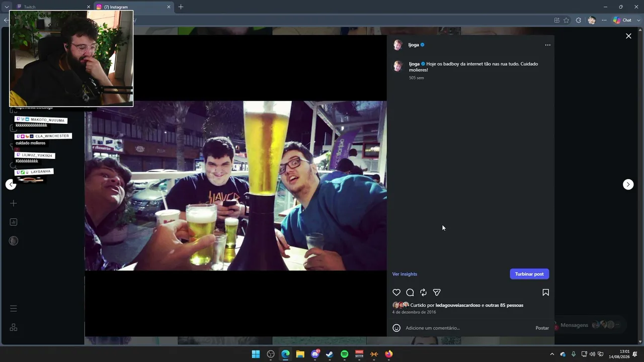
Task: Repost using the circular arrows icon
Action: (x=424, y=292)
